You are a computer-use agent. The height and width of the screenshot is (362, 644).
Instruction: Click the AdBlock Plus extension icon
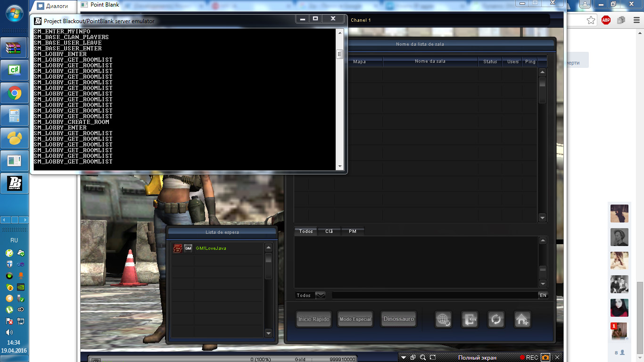point(606,20)
